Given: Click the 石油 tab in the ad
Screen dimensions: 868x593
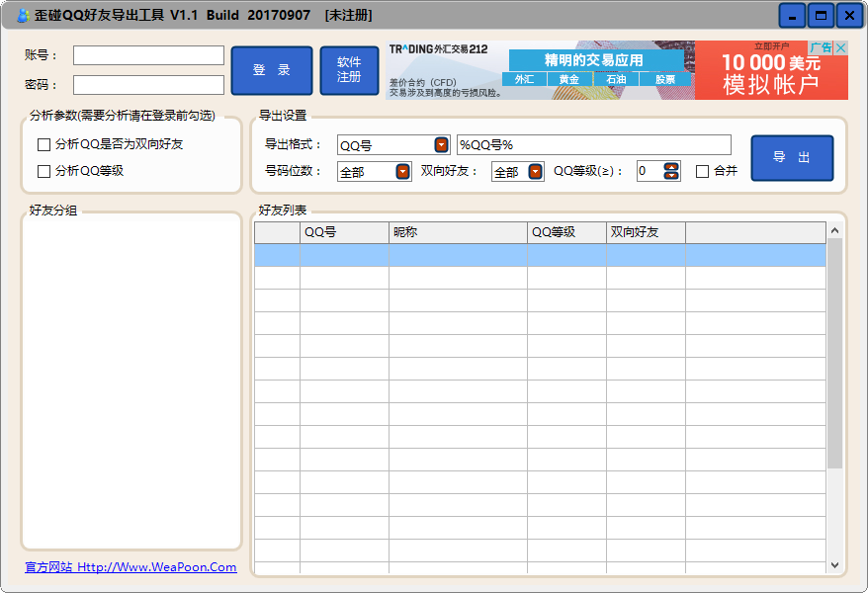Looking at the screenshot, I should coord(616,80).
